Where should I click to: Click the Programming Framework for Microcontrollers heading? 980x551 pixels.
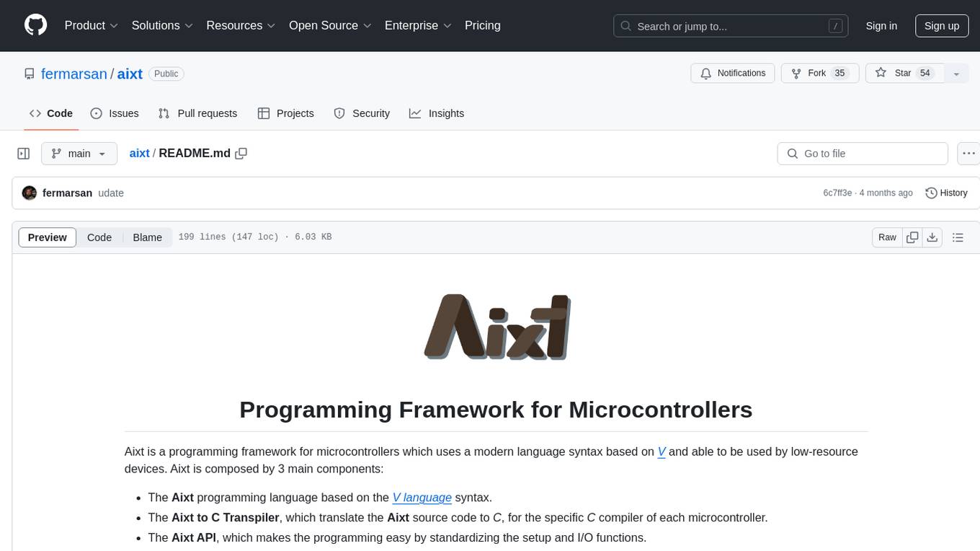496,410
